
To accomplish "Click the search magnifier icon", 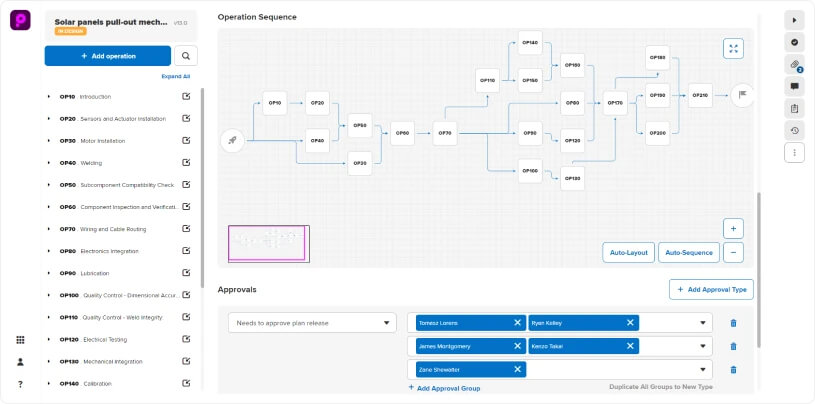I will point(186,56).
